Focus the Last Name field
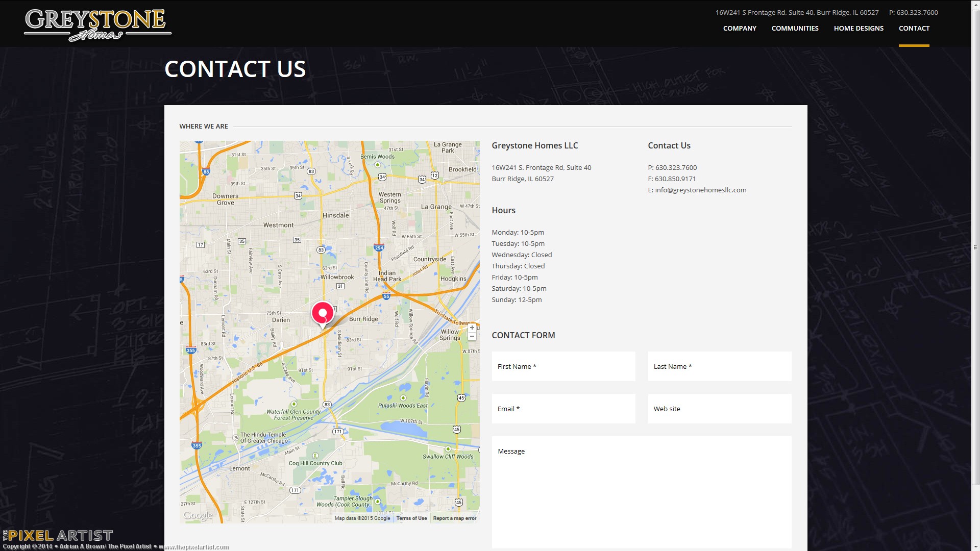This screenshot has width=980, height=551. [x=719, y=366]
